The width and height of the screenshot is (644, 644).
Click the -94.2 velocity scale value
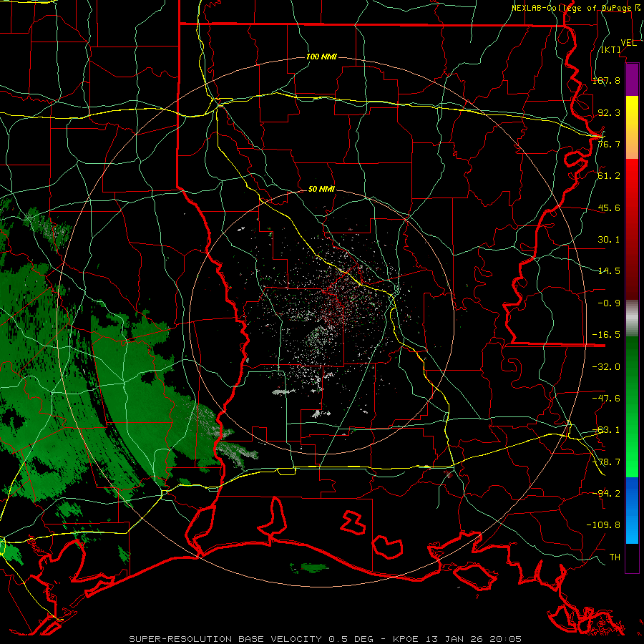(x=606, y=494)
